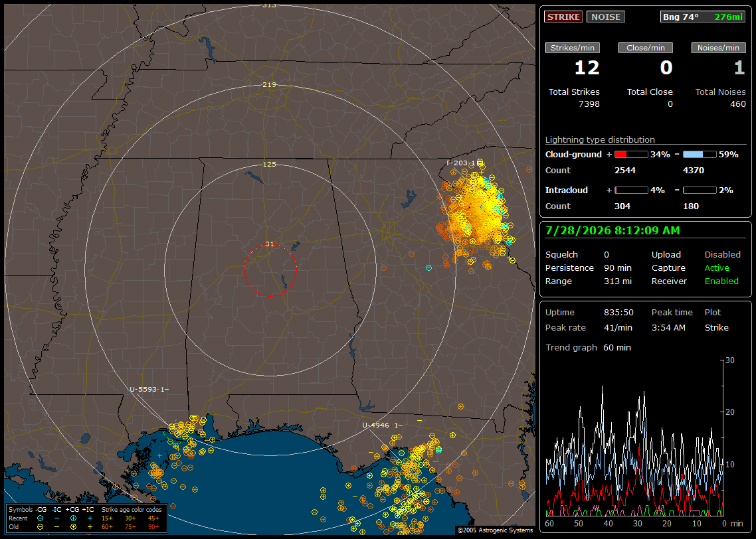Click the Persistence value 90 min
Viewport: 756px width, 539px height.
618,268
